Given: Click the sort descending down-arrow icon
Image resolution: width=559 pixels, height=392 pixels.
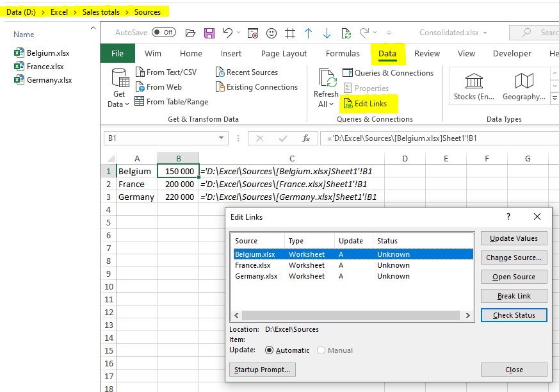Looking at the screenshot, I should tap(327, 33).
